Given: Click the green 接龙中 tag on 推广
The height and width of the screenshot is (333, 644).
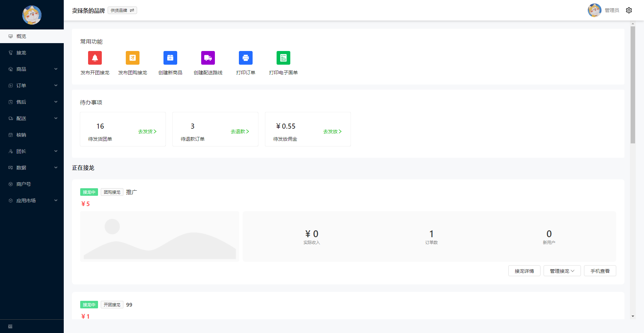Looking at the screenshot, I should pos(89,192).
